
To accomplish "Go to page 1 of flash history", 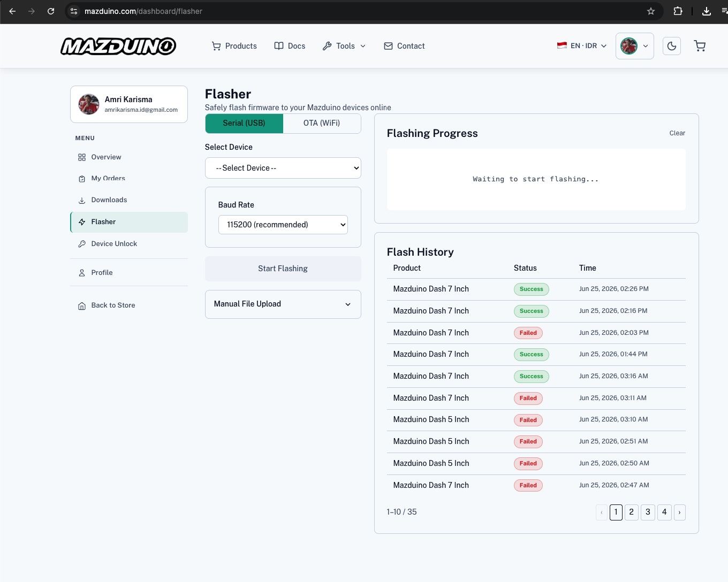I will (x=616, y=512).
